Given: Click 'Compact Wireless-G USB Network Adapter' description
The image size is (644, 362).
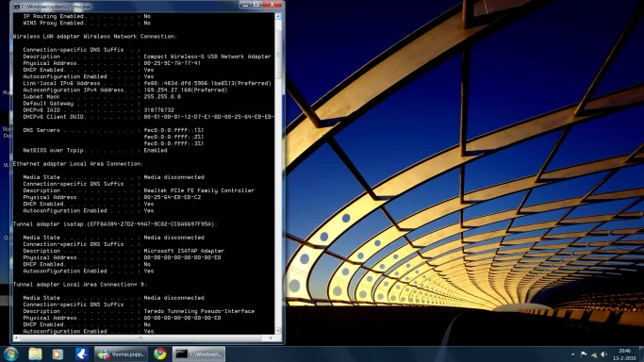Looking at the screenshot, I should point(207,57).
